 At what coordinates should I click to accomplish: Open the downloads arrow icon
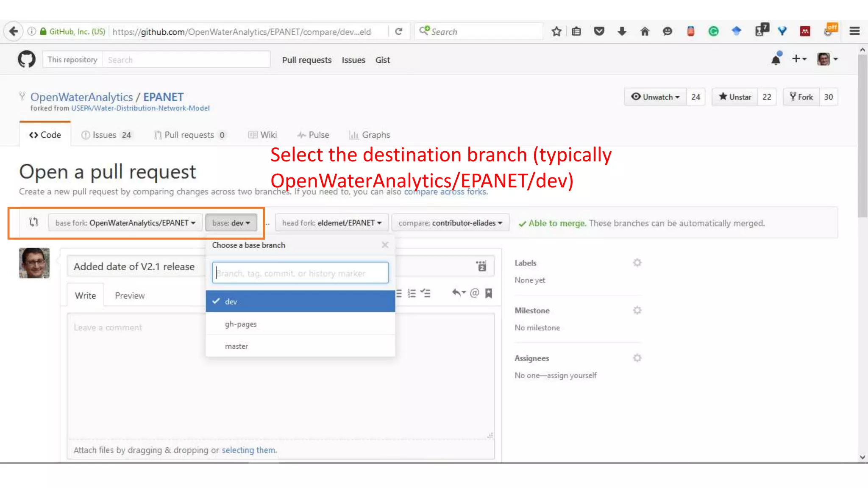coord(622,31)
